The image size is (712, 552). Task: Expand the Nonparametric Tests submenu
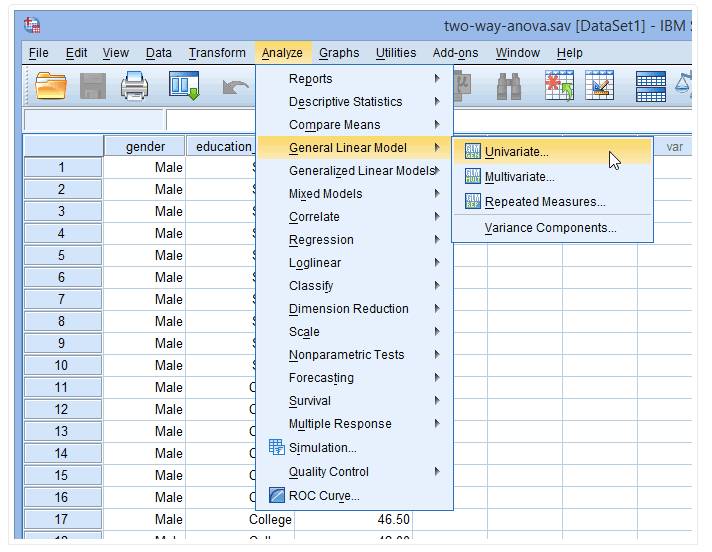(x=355, y=355)
